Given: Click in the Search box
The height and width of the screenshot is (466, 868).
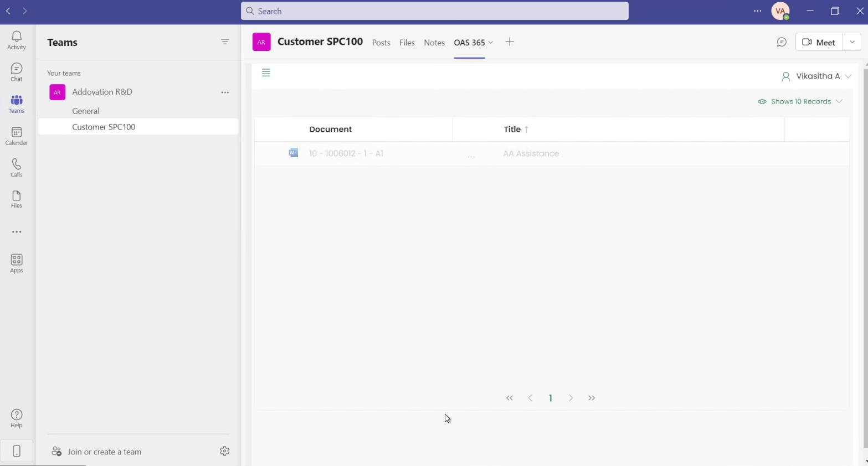Looking at the screenshot, I should pos(434,11).
